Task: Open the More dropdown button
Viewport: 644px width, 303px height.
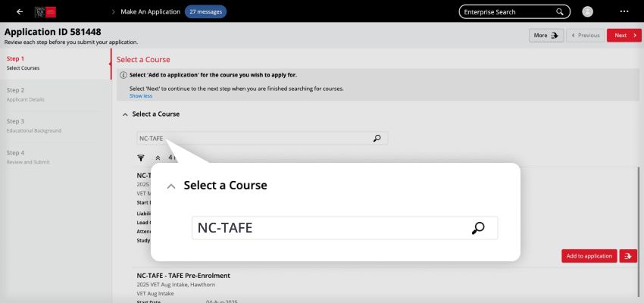Action: (x=546, y=36)
